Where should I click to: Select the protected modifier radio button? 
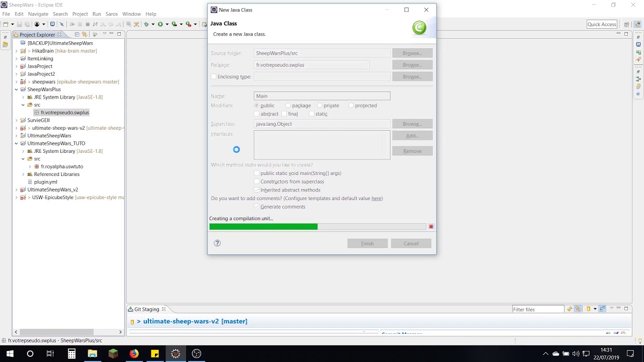[351, 106]
